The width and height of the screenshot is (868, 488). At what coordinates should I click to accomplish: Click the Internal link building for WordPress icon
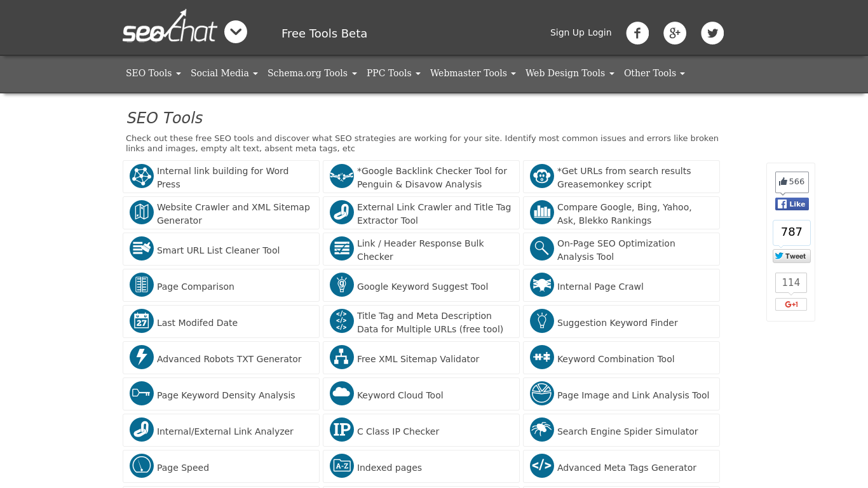tap(142, 176)
